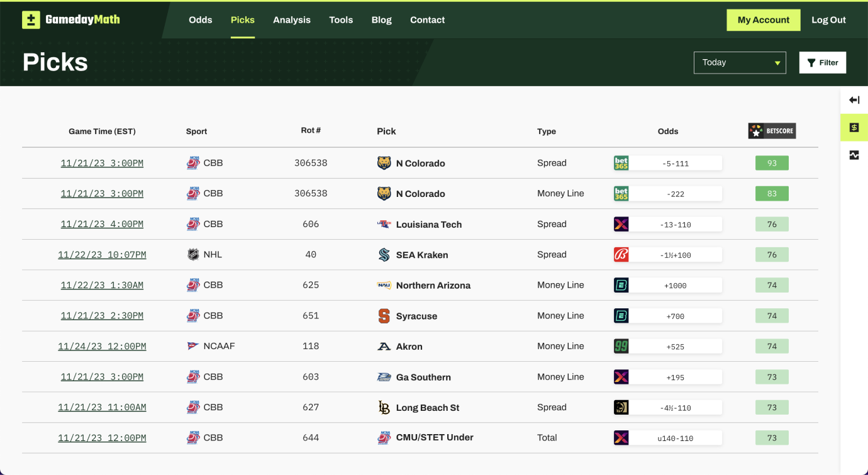This screenshot has width=868, height=475.
Task: Click the NHL logo beside SEA Kraken
Action: click(x=195, y=254)
